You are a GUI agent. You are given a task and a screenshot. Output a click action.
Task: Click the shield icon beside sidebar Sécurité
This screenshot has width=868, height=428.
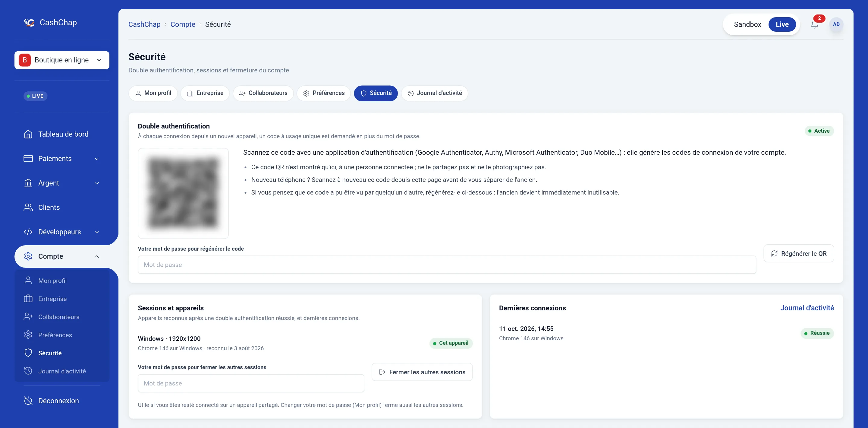pos(28,353)
